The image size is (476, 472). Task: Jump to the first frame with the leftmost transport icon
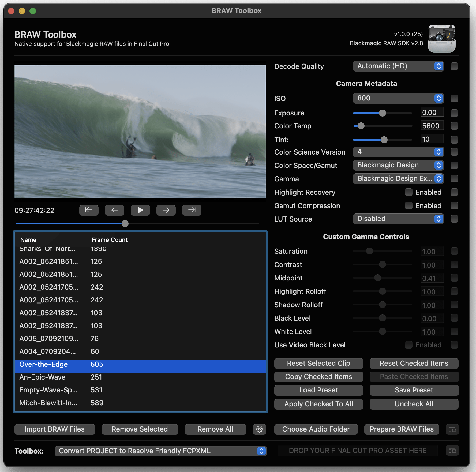pos(89,210)
